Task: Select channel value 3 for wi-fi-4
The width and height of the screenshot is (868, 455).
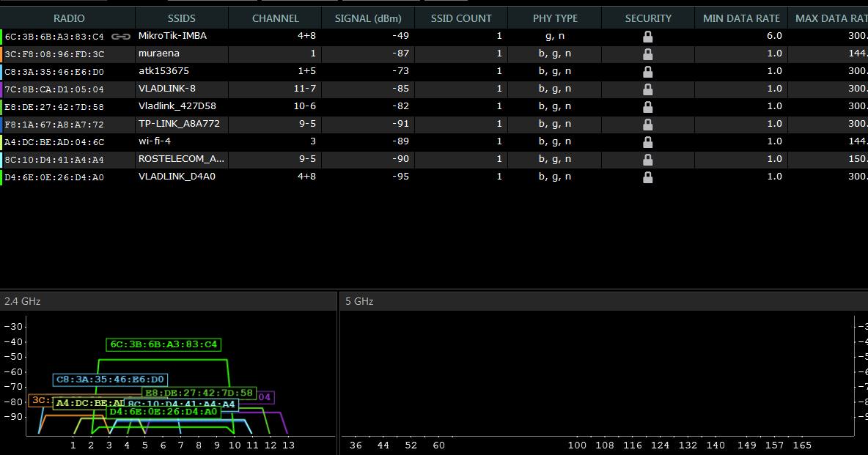Action: coord(313,141)
